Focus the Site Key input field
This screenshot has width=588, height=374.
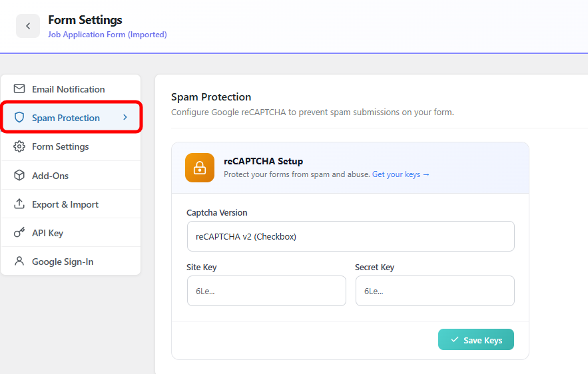[266, 291]
